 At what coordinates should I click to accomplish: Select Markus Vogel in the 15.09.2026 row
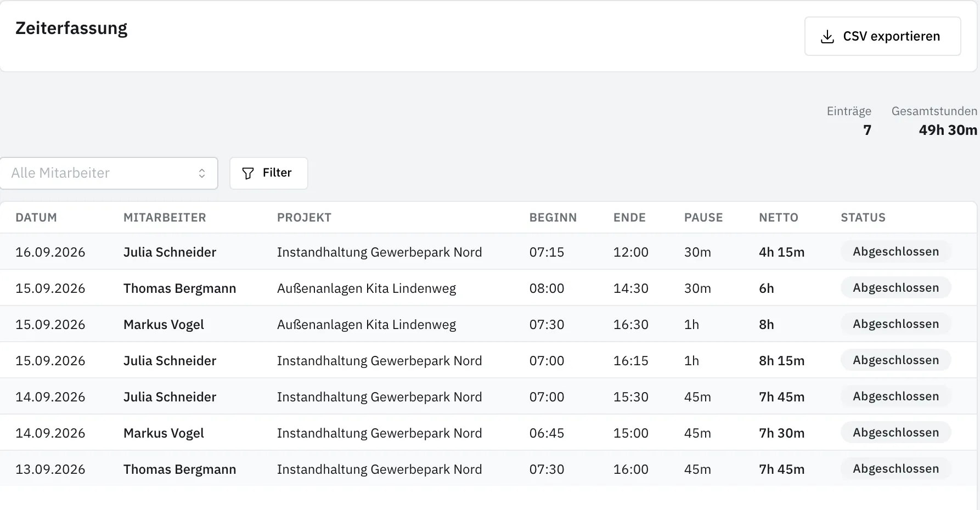pyautogui.click(x=164, y=325)
